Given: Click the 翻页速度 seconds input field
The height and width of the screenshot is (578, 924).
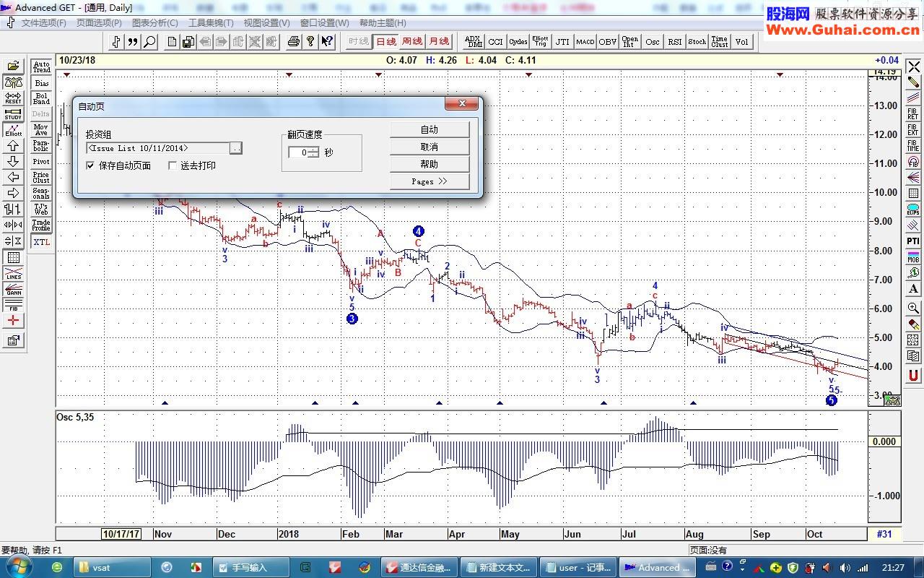Looking at the screenshot, I should [x=297, y=152].
